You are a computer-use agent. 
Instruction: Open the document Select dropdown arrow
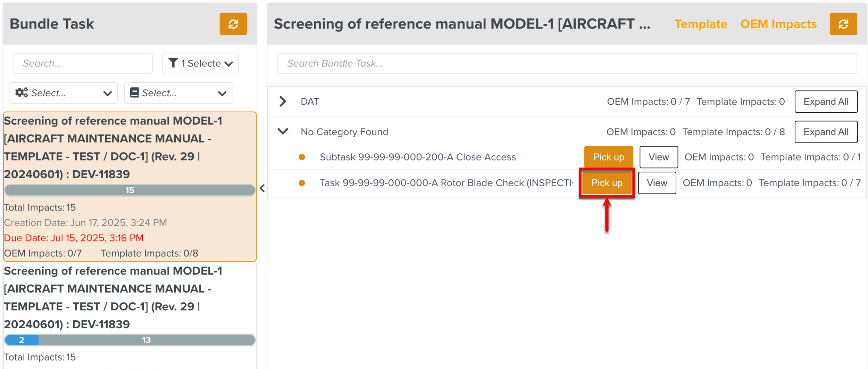pos(222,93)
